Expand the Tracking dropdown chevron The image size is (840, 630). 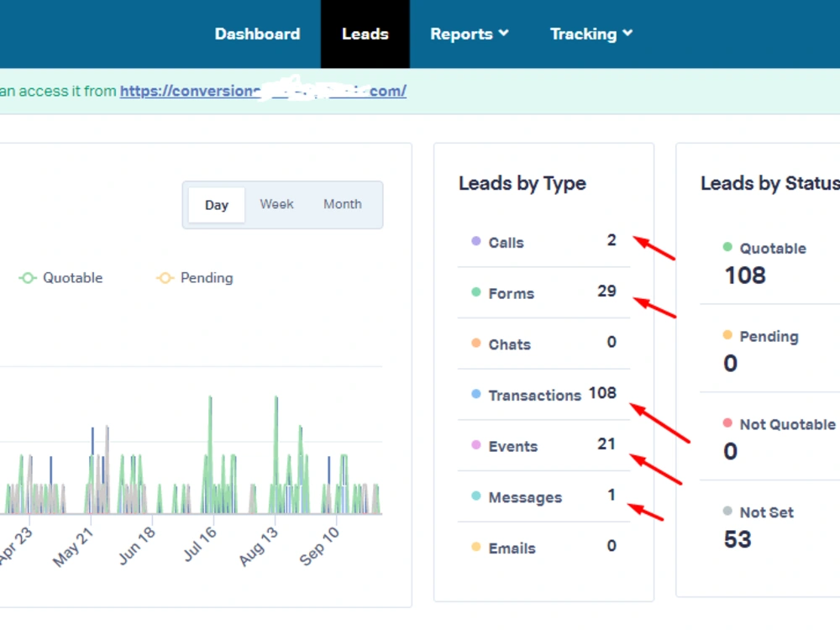(627, 34)
